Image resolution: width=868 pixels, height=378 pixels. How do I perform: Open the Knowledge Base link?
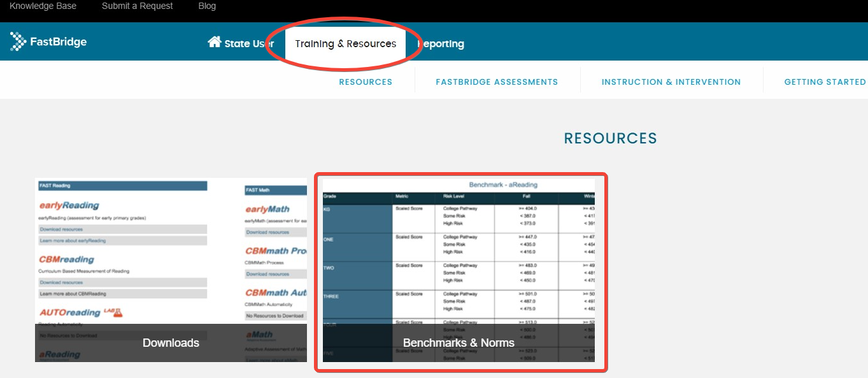(x=43, y=6)
